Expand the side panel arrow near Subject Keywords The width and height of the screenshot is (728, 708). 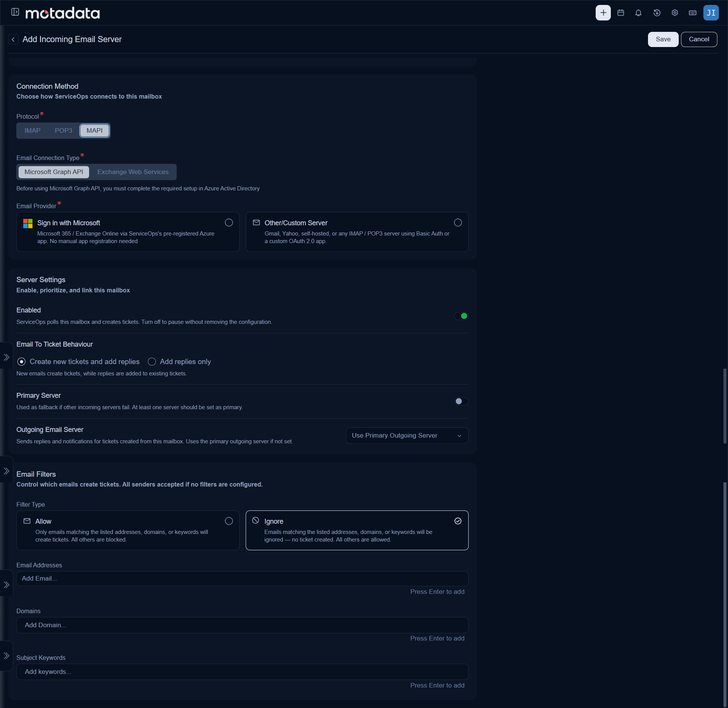(x=6, y=656)
